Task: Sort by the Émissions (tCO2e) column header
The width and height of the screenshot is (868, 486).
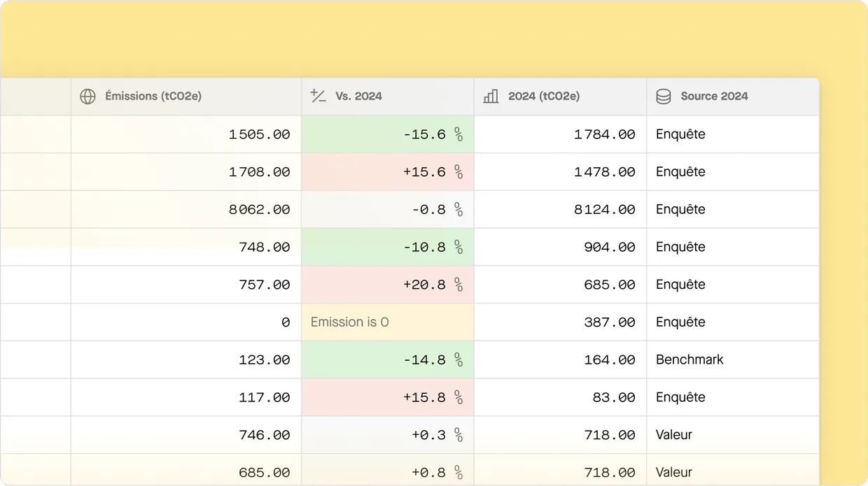Action: [x=153, y=97]
